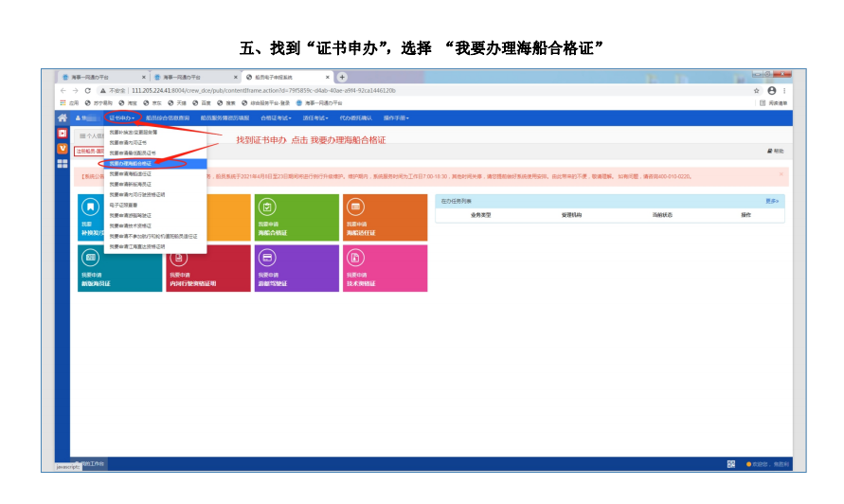The height and width of the screenshot is (504, 844).
Task: Open a new browser tab
Action: [x=342, y=77]
